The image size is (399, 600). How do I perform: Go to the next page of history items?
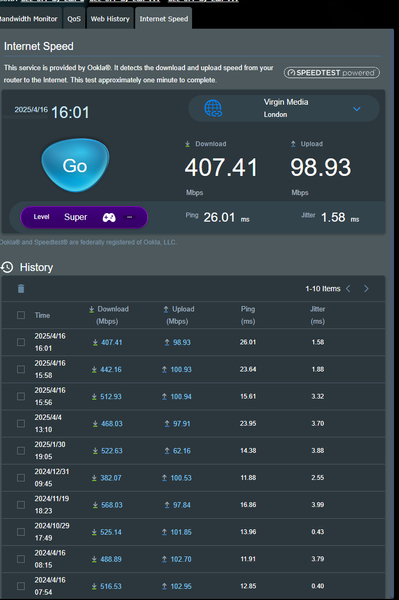click(366, 289)
